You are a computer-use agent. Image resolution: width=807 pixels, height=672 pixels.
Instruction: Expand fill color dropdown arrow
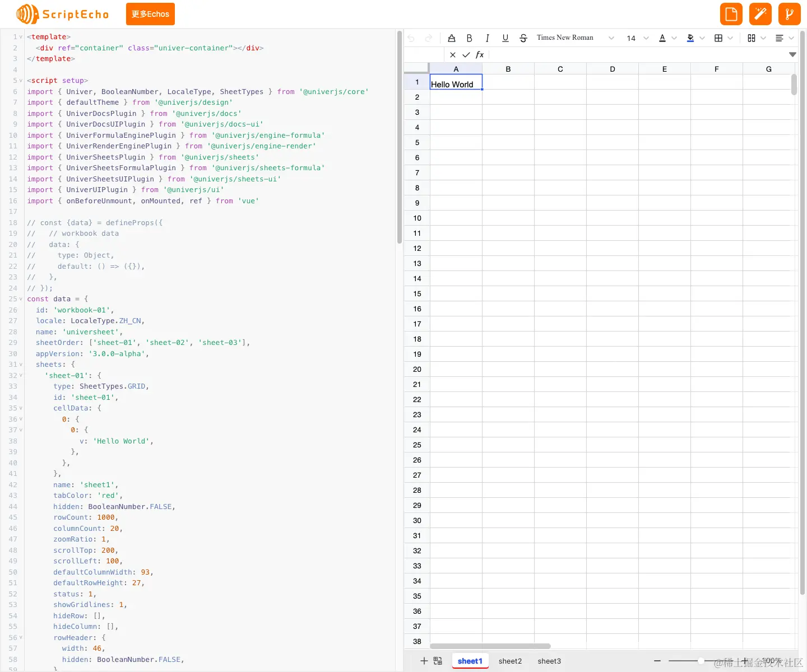pyautogui.click(x=702, y=38)
